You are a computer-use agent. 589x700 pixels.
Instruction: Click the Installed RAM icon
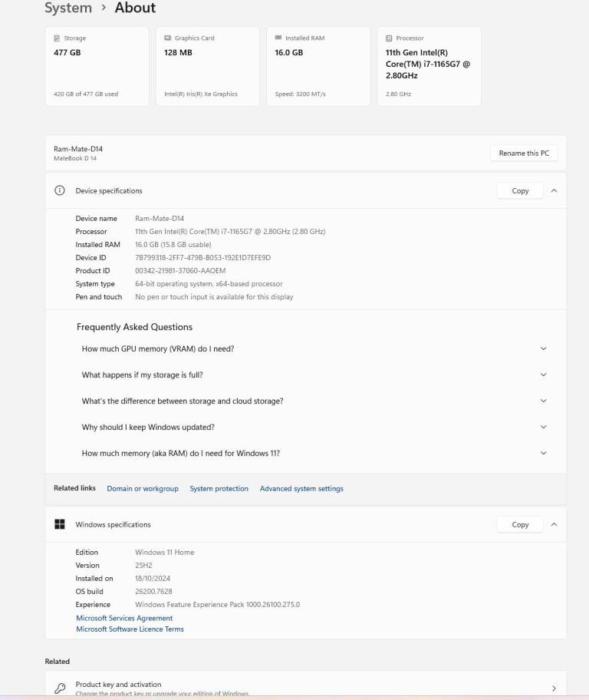pyautogui.click(x=278, y=38)
